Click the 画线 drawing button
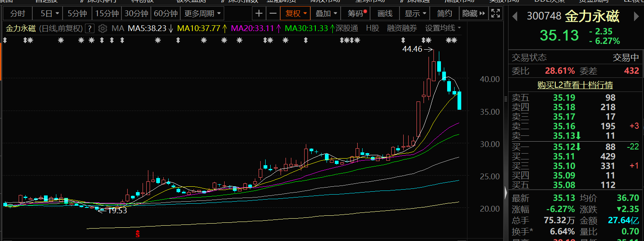Screen dimensions: 644x241 point(385,13)
